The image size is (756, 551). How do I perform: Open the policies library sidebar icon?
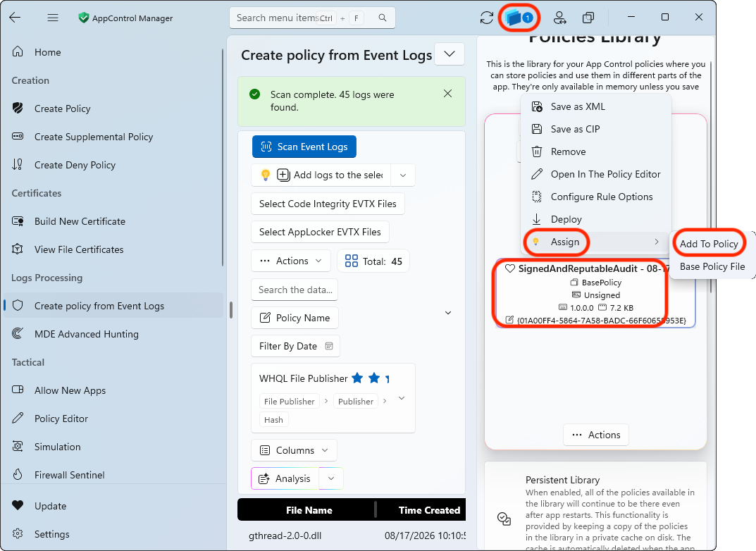[x=519, y=18]
